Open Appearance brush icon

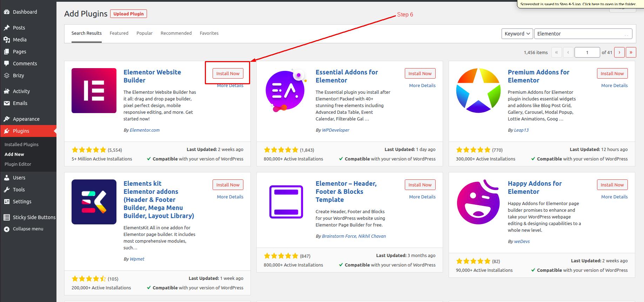pos(6,119)
